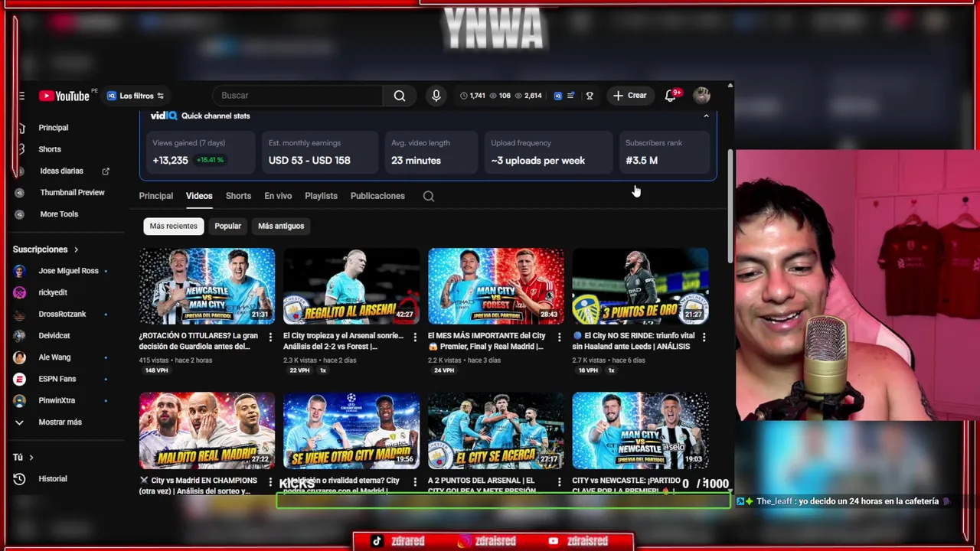Open Deividcat subscription
The width and height of the screenshot is (980, 551).
click(54, 335)
